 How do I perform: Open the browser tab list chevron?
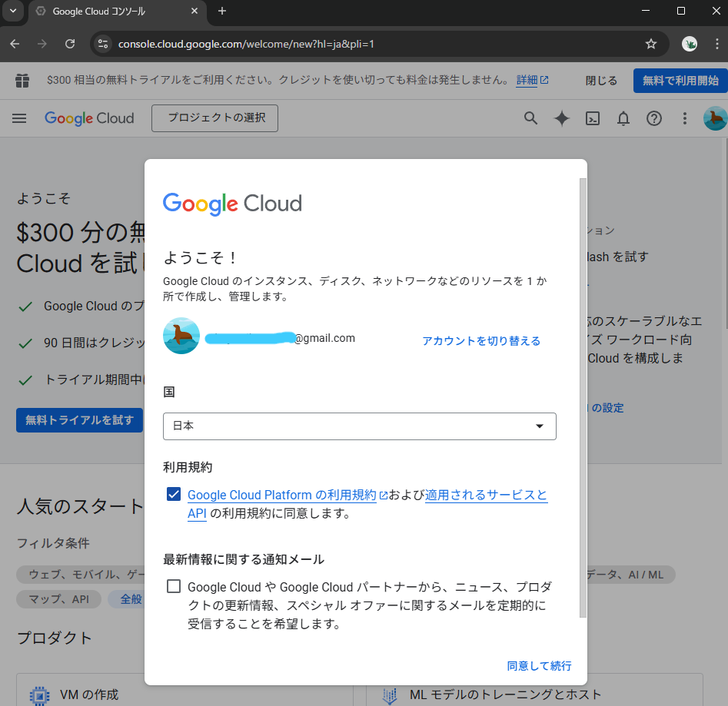click(13, 12)
